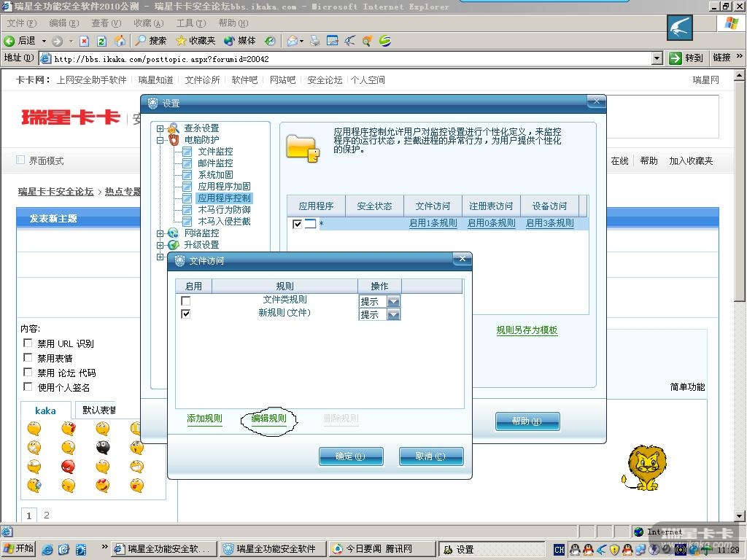Check 禁用表情 option
Image resolution: width=747 pixels, height=560 pixels.
tap(28, 357)
